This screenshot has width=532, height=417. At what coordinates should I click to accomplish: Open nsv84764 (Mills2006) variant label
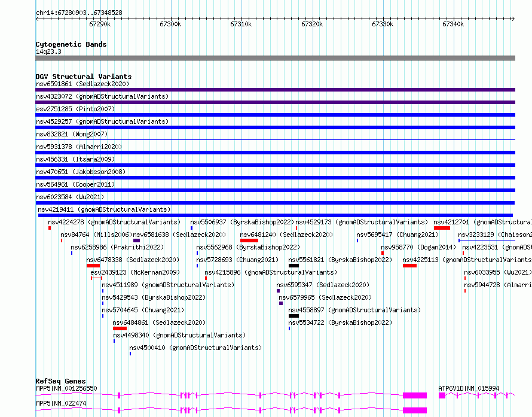(x=96, y=235)
